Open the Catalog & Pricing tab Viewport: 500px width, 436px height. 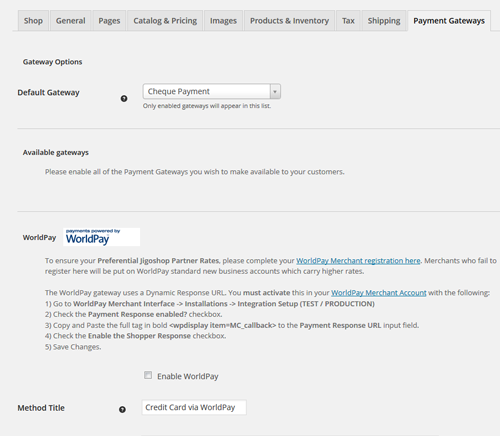[x=165, y=21]
